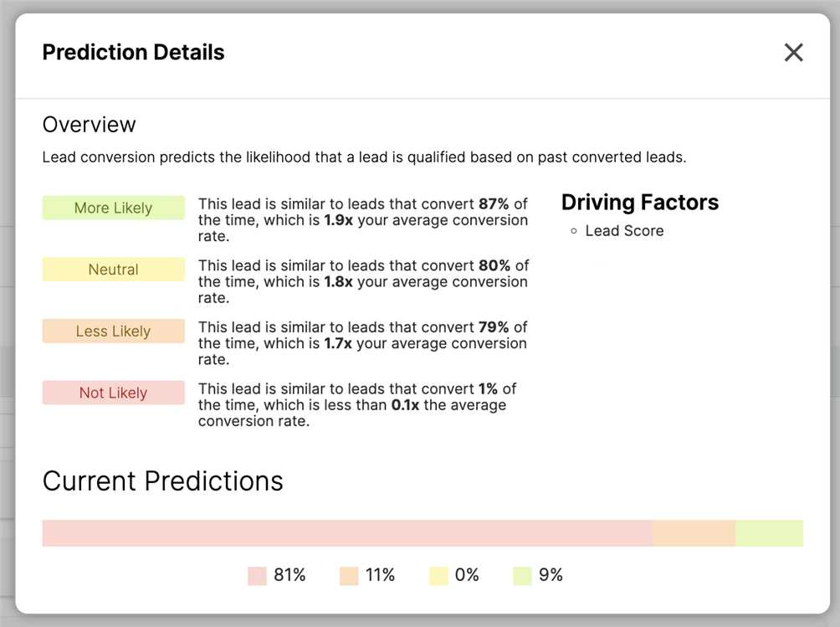
Task: Click the 81% legend label
Action: [289, 575]
